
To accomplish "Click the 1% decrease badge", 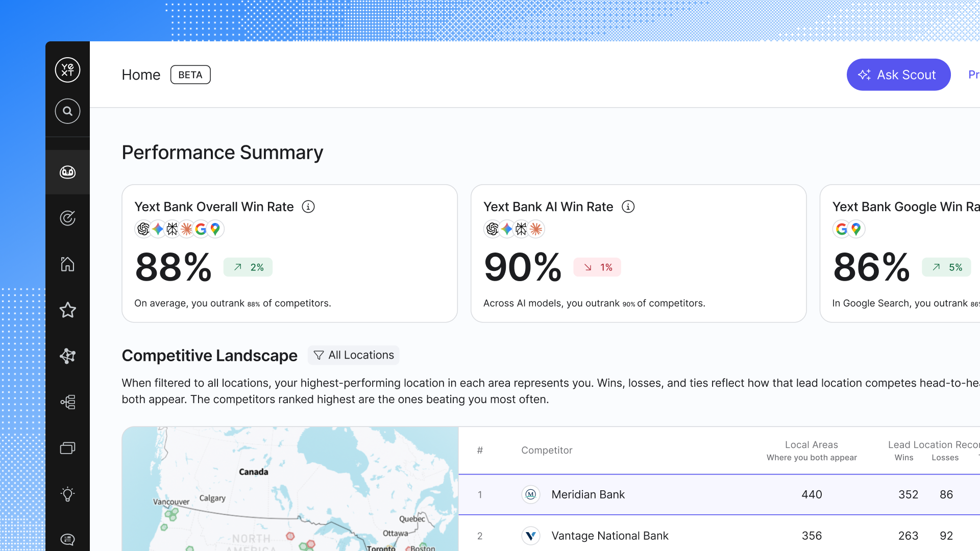I will tap(597, 267).
